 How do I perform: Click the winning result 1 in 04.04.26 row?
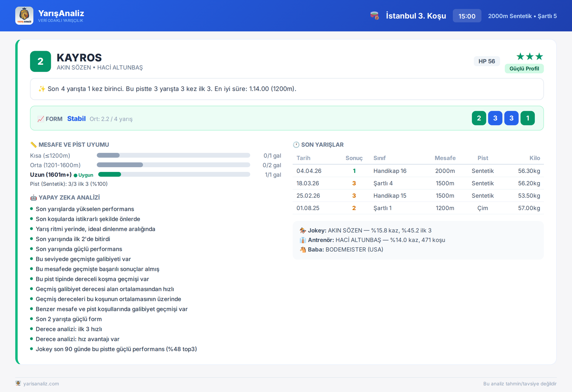[354, 171]
